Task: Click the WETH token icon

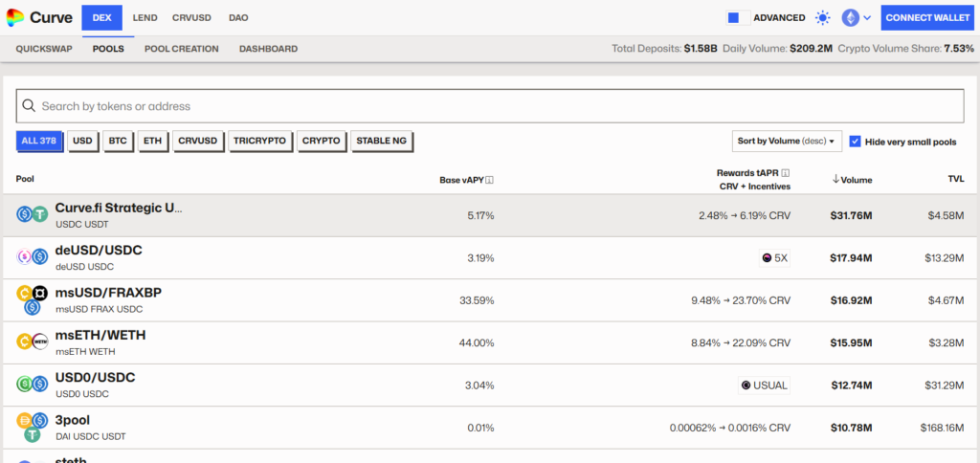Action: [40, 342]
